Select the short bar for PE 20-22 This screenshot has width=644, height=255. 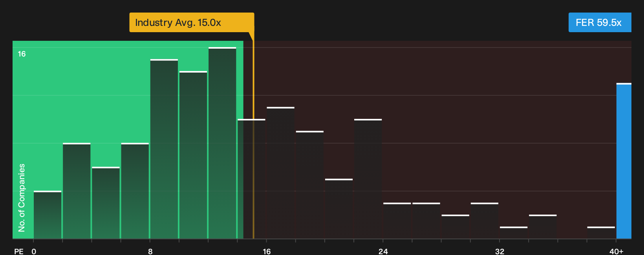tap(339, 209)
